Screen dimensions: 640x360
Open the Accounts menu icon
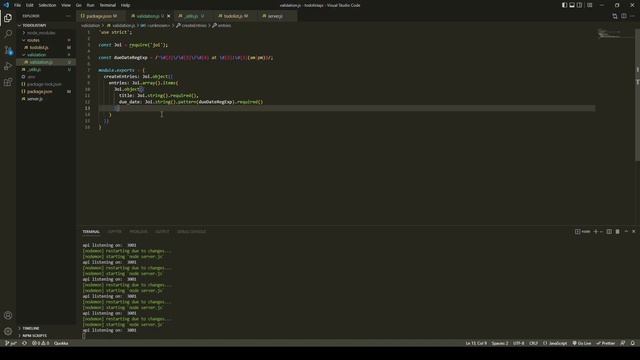[x=8, y=315]
